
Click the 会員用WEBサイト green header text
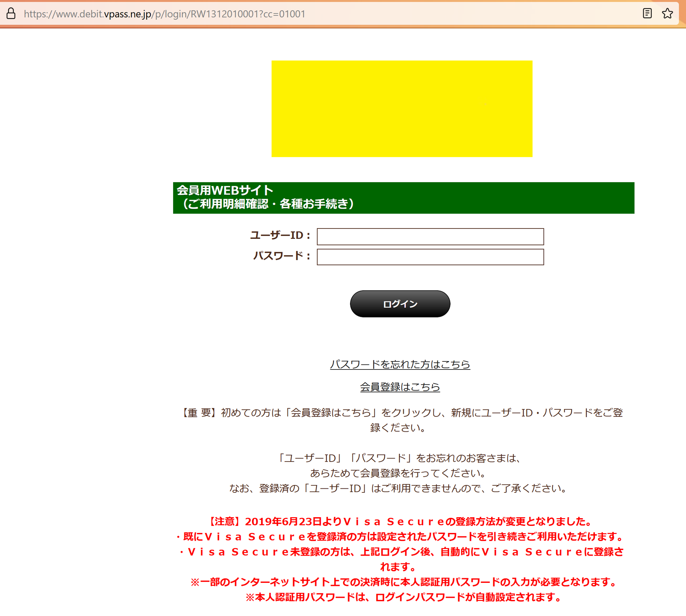coord(225,190)
